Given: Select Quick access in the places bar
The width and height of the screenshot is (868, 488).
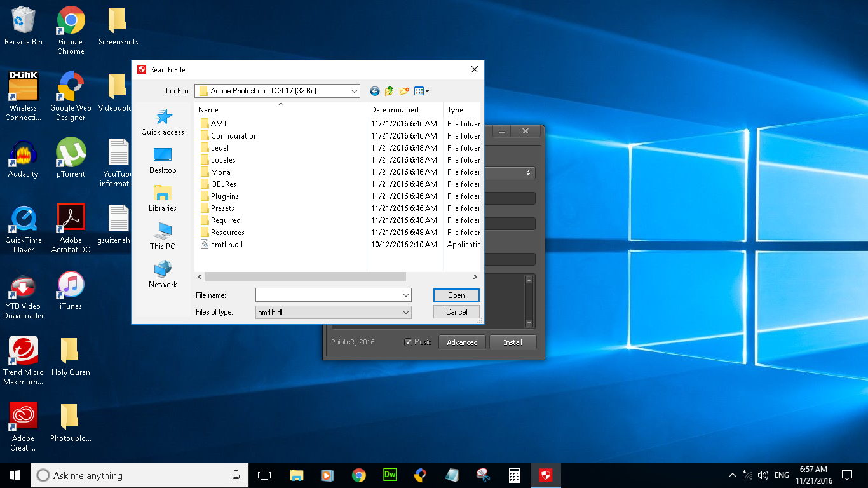Looking at the screenshot, I should (163, 122).
